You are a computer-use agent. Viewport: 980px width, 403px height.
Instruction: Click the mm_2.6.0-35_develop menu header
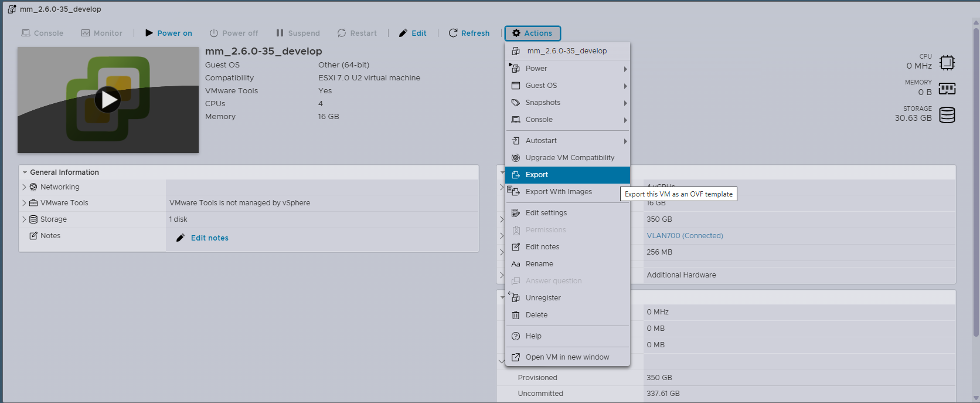(567, 51)
